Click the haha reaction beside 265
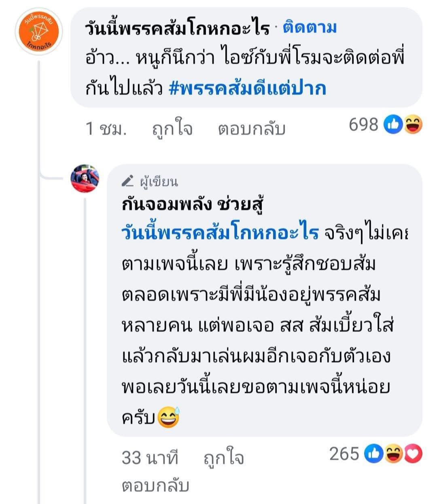Image resolution: width=437 pixels, height=504 pixels. (393, 453)
